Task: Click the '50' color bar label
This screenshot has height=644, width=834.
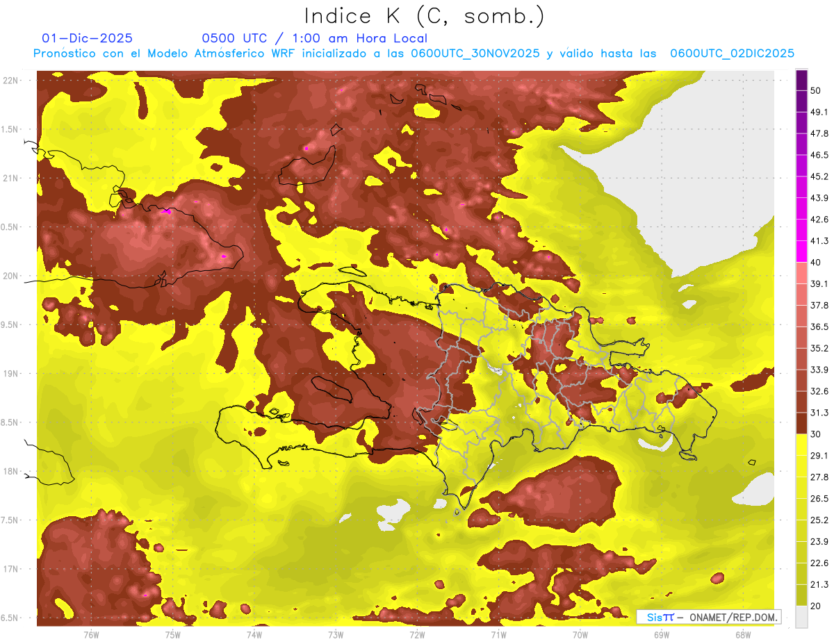Action: [x=817, y=90]
